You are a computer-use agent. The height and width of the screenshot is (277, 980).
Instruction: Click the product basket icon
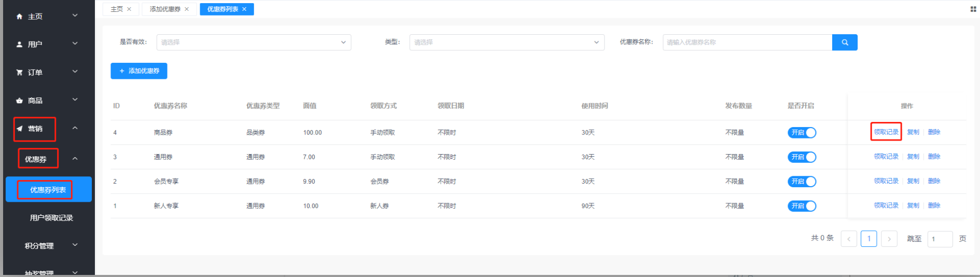tap(20, 101)
